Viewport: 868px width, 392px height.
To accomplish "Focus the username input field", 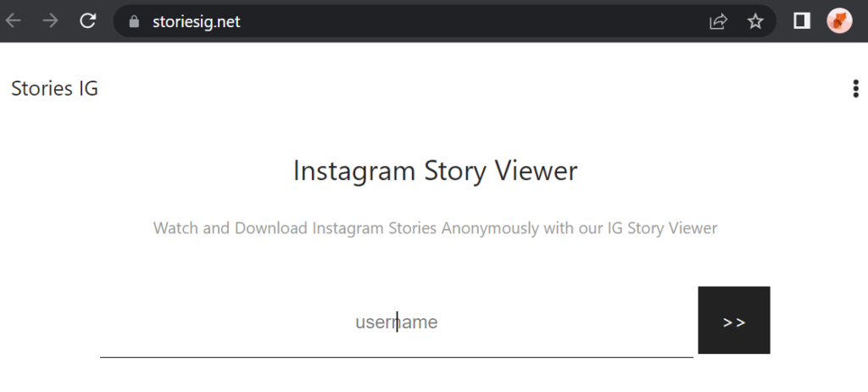I will pyautogui.click(x=397, y=322).
